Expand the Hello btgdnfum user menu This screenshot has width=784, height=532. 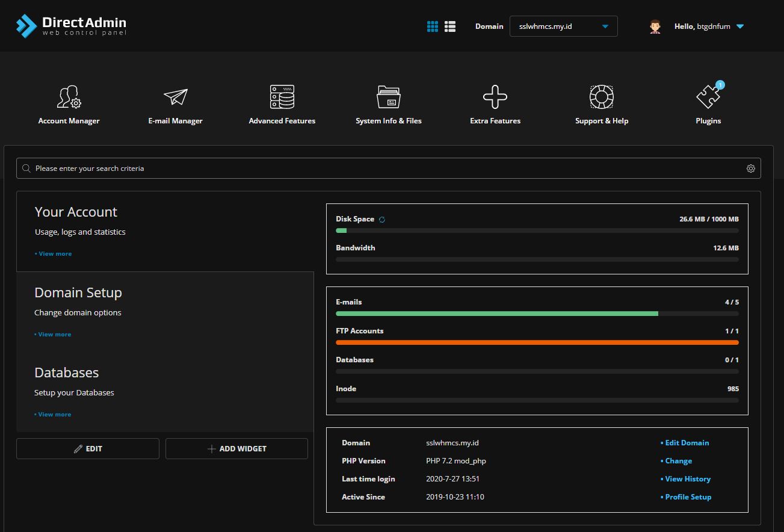click(709, 26)
